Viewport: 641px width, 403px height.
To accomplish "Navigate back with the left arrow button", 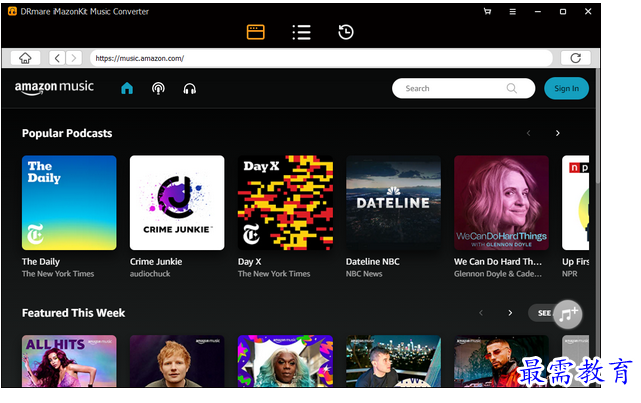I will pos(57,58).
